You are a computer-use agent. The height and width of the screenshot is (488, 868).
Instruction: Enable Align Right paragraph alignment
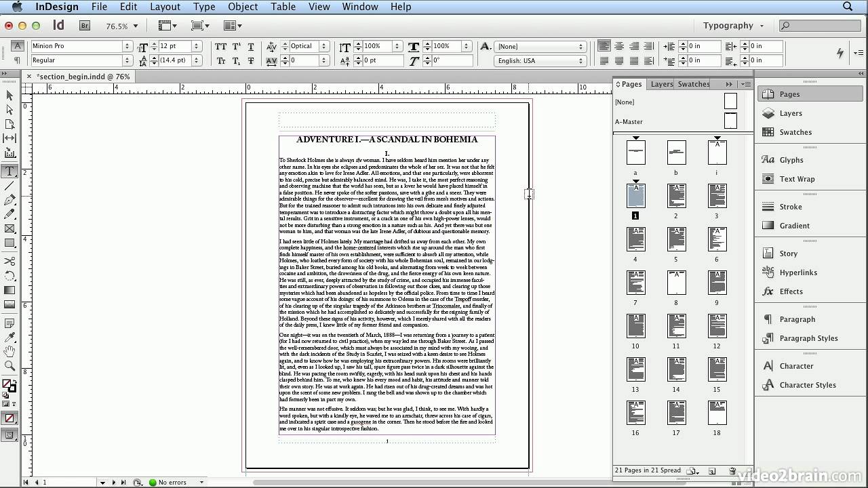[634, 47]
